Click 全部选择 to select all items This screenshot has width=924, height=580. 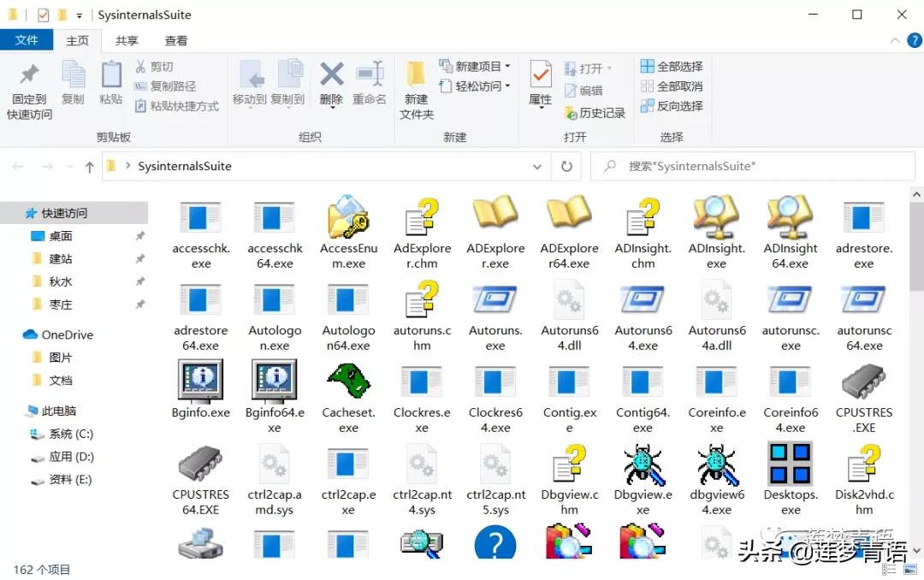(672, 65)
